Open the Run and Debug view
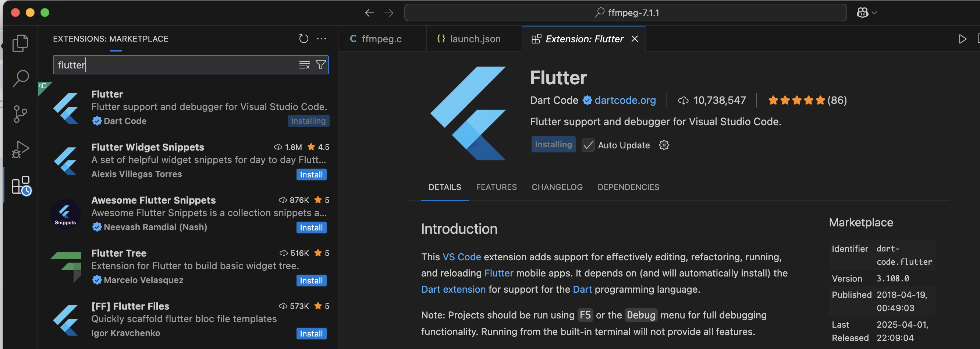Viewport: 980px width, 349px height. click(20, 149)
